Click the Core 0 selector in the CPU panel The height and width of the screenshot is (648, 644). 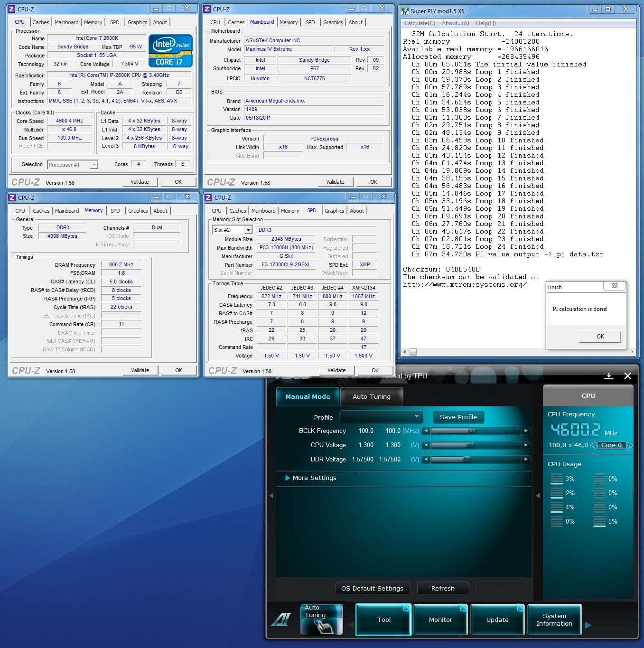point(611,445)
